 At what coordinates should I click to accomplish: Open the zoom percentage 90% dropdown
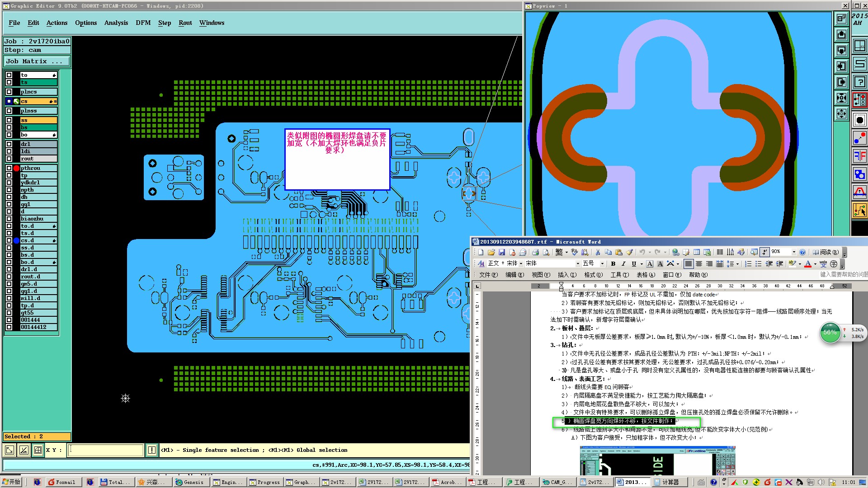(793, 252)
